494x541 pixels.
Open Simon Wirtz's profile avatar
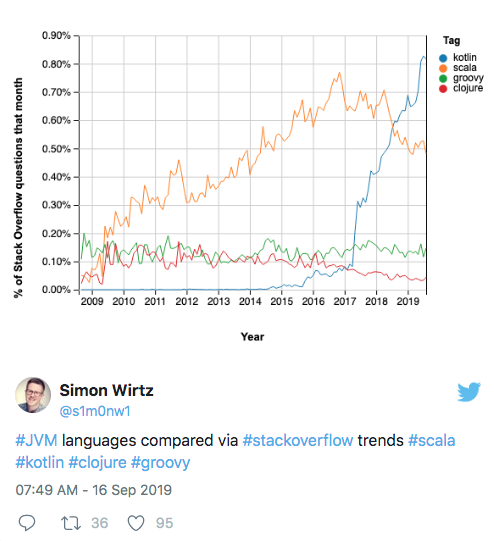click(x=33, y=395)
